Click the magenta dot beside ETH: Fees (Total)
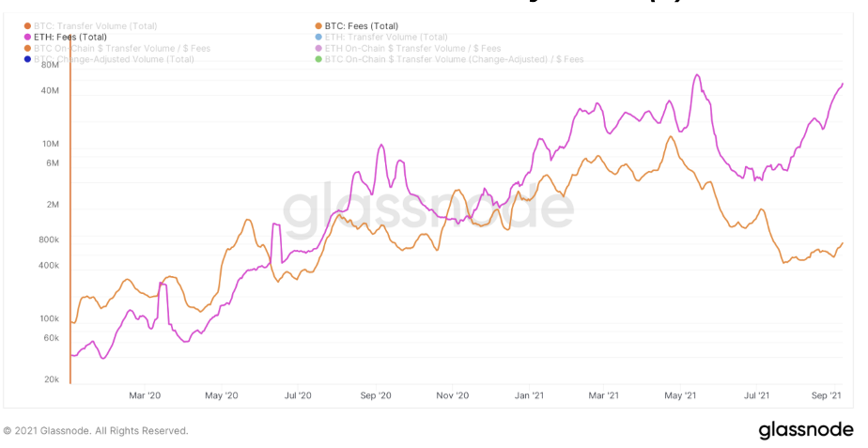Viewport: 868px width, 448px height. (28, 37)
